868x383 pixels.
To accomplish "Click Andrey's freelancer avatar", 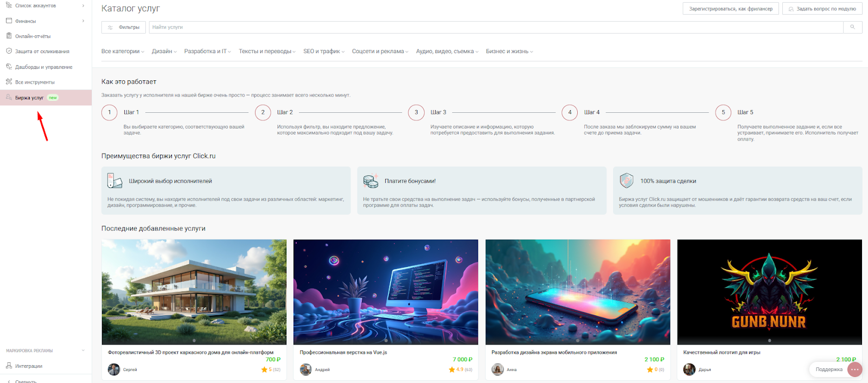I will pos(306,369).
